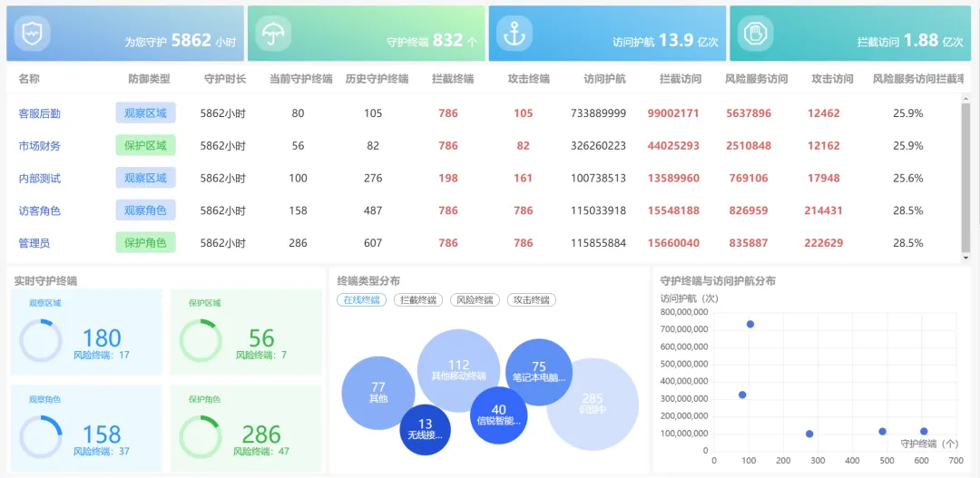Sort by the 守护时长 column header
The width and height of the screenshot is (980, 478).
225,79
